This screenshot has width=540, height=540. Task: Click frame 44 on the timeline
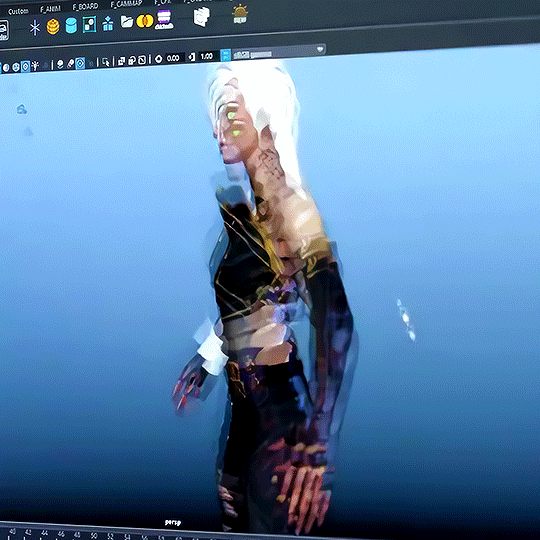[x=44, y=533]
